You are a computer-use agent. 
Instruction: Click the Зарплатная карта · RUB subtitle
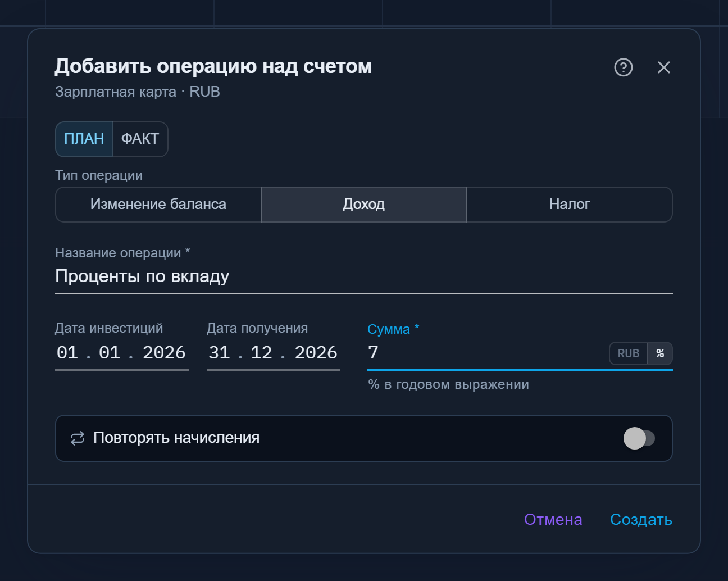click(x=138, y=92)
